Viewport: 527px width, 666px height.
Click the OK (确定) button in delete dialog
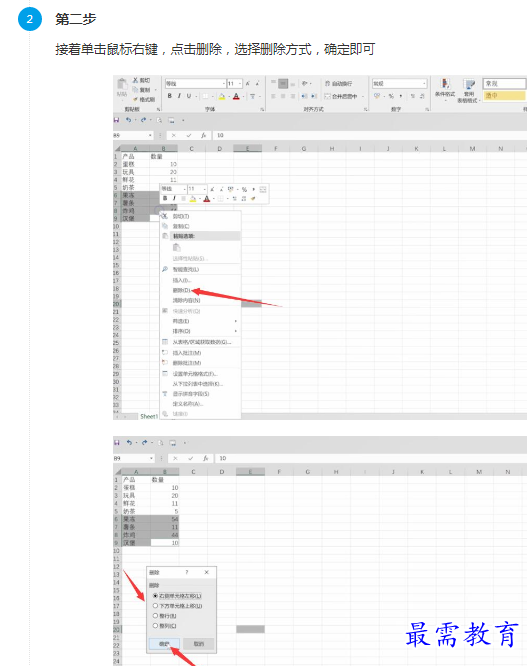coord(164,644)
